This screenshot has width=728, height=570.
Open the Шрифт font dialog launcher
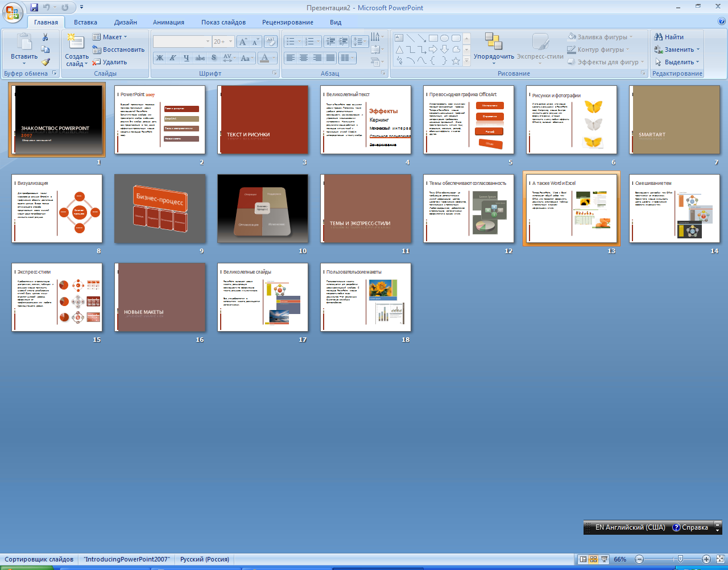(x=275, y=73)
